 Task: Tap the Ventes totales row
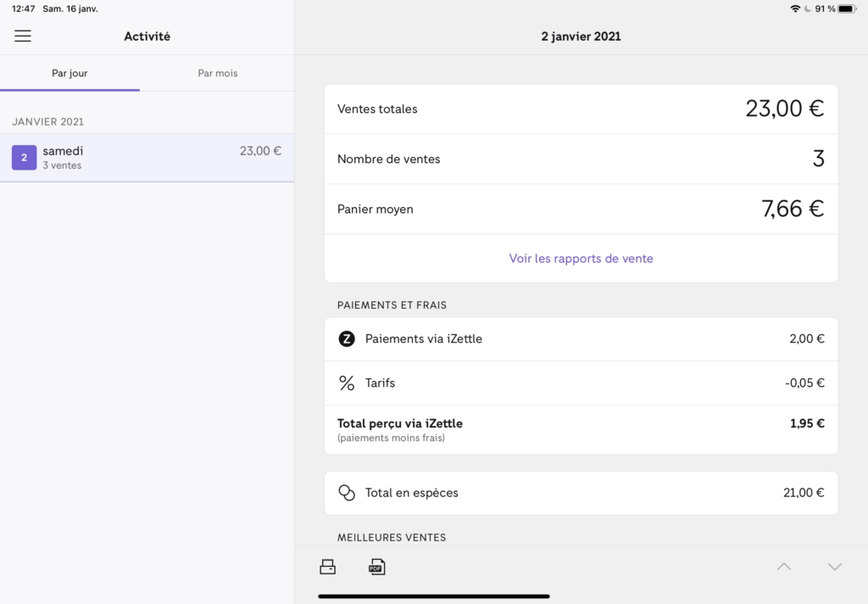pyautogui.click(x=581, y=109)
